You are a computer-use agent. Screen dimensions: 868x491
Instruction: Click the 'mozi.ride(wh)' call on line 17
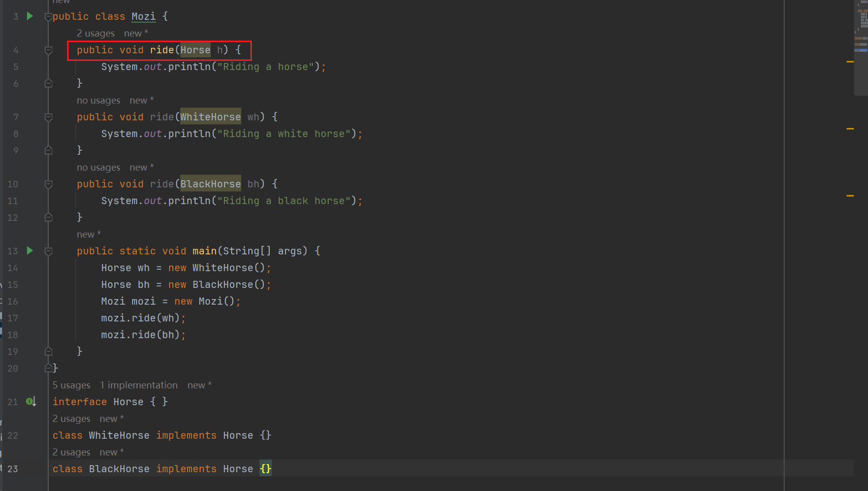pos(141,318)
